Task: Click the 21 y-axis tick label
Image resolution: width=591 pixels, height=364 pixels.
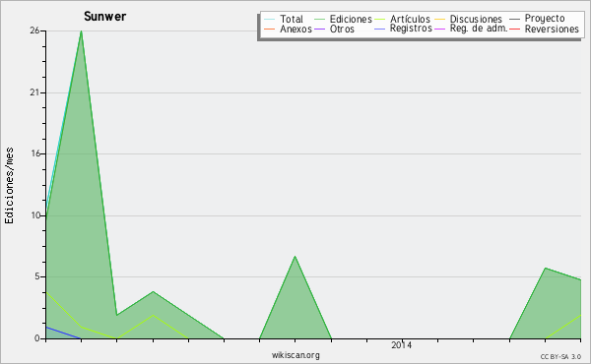Action: click(34, 92)
